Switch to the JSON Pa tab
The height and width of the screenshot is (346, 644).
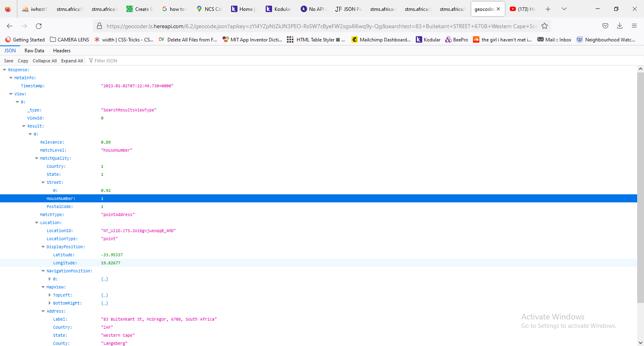coord(348,9)
